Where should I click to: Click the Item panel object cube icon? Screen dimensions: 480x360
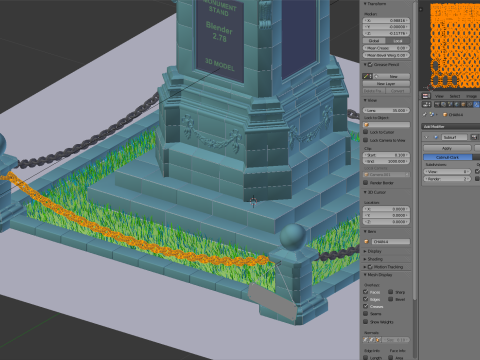click(366, 241)
